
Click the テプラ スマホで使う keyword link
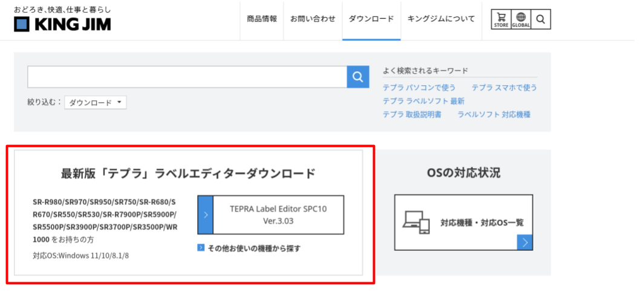(504, 88)
